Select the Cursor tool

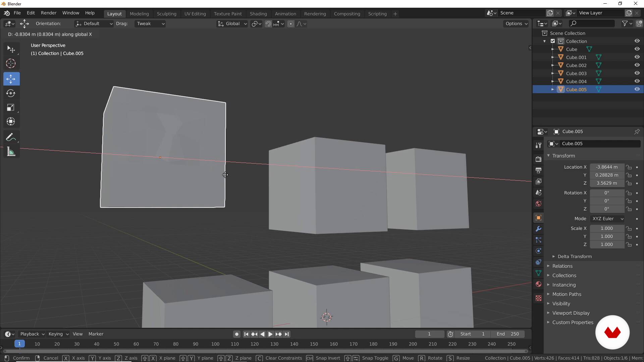11,63
